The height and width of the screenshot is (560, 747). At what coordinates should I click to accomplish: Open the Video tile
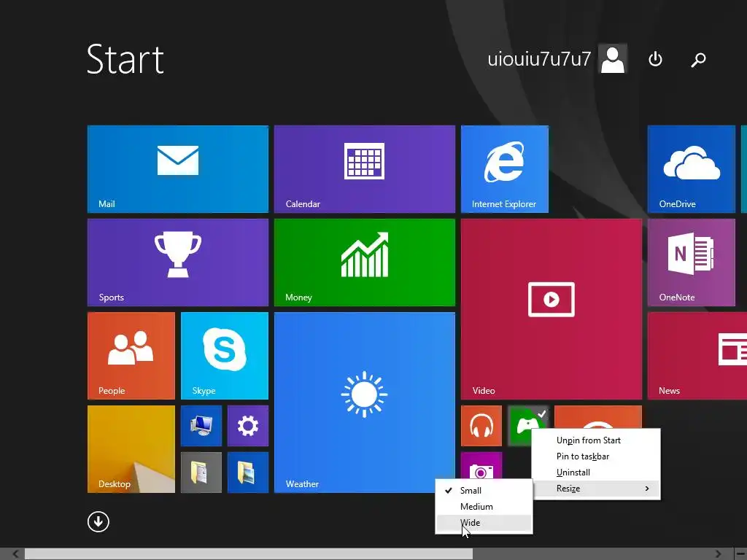click(x=551, y=309)
